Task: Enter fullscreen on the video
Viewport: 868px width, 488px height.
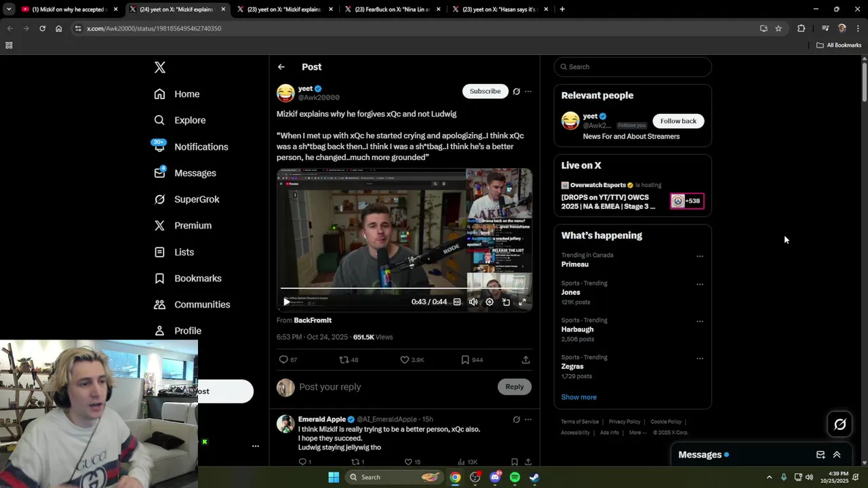Action: click(522, 302)
